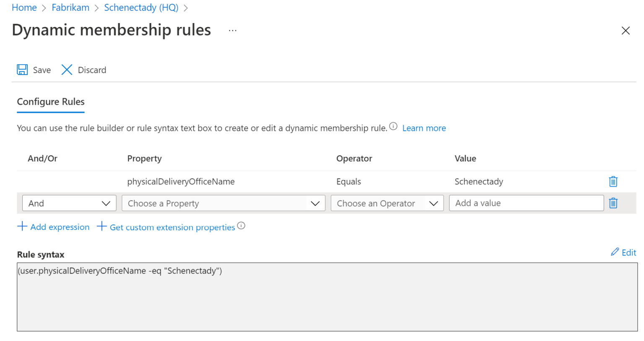Go to Fabrikam in the breadcrumb
Screen dimensions: 644x341
pos(70,8)
